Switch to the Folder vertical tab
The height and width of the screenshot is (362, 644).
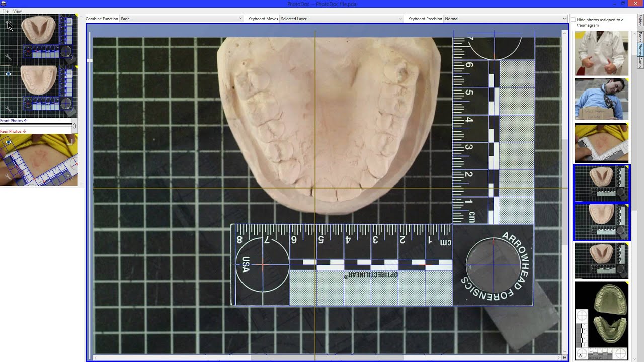tap(640, 20)
